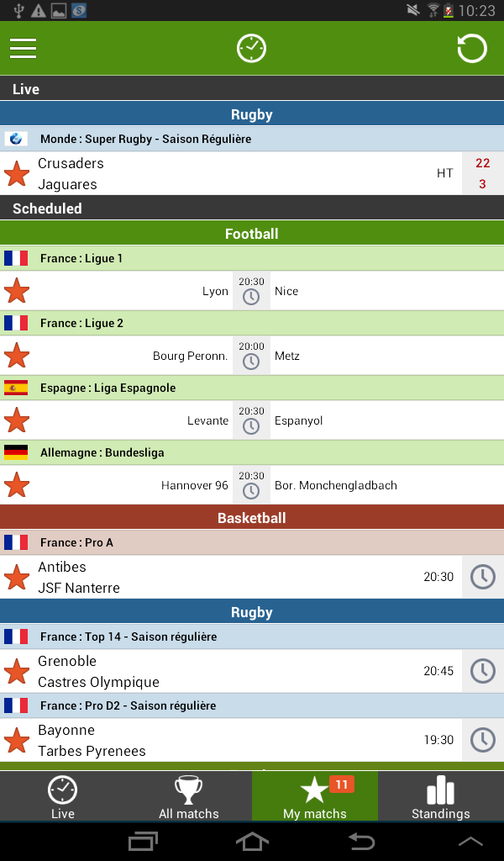This screenshot has width=504, height=861.
Task: Open the hamburger menu
Action: (23, 48)
